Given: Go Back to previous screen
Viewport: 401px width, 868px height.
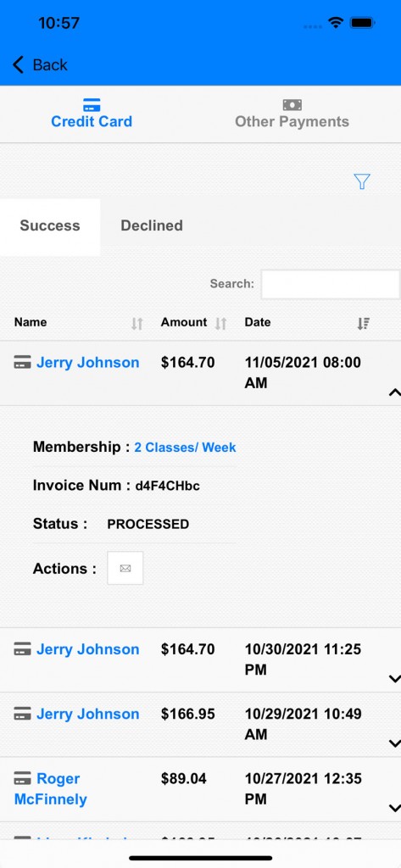Looking at the screenshot, I should [40, 64].
